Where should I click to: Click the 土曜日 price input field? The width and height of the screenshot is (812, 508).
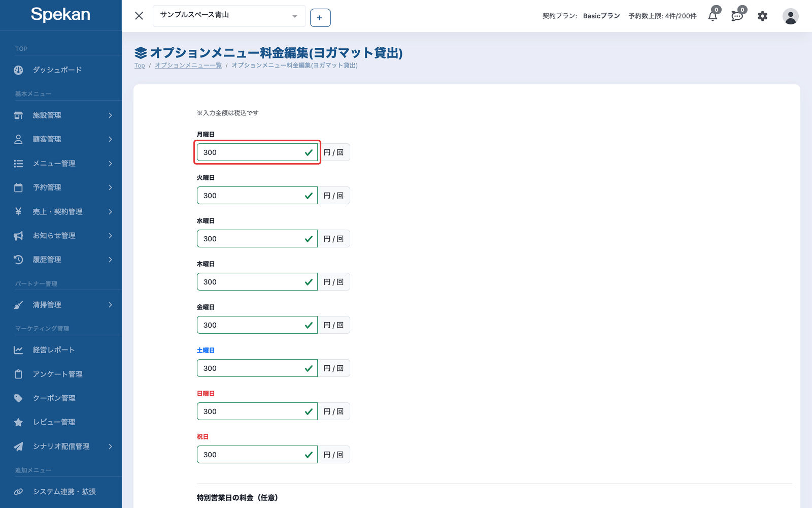[x=257, y=368]
